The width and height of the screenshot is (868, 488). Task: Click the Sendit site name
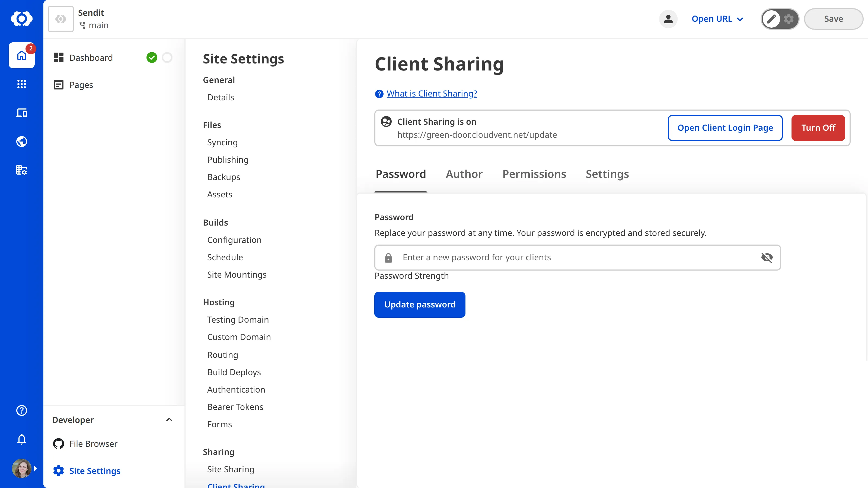91,13
